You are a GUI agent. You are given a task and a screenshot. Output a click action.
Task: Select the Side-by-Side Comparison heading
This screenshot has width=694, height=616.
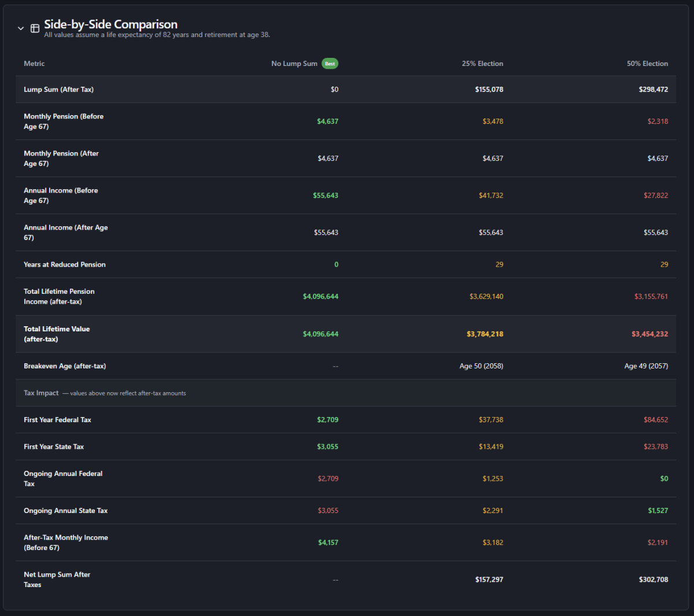(110, 24)
